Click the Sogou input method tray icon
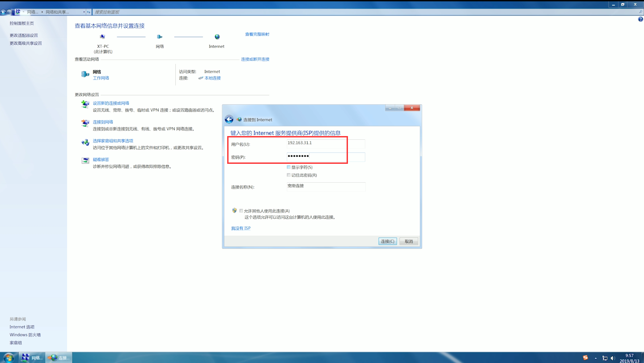Viewport: 644px width, 363px height. coord(585,358)
